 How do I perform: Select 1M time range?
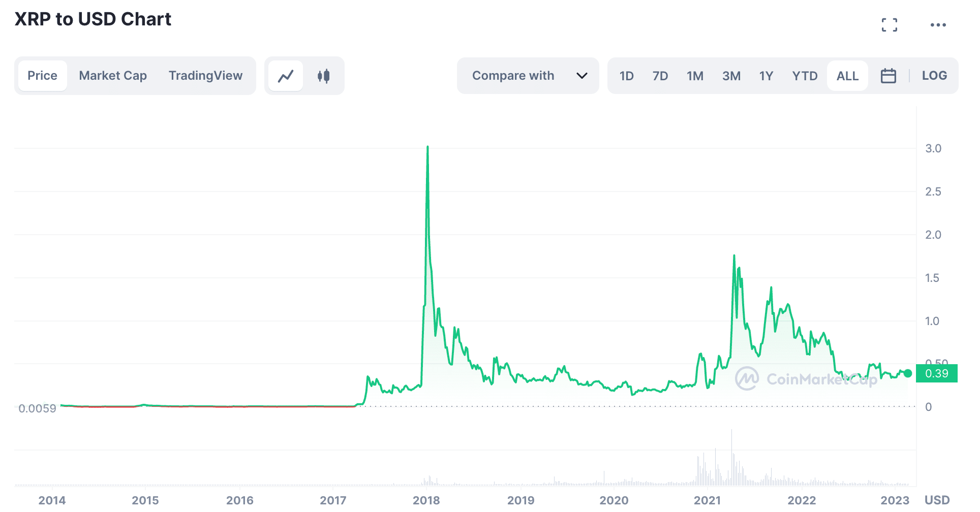point(695,76)
